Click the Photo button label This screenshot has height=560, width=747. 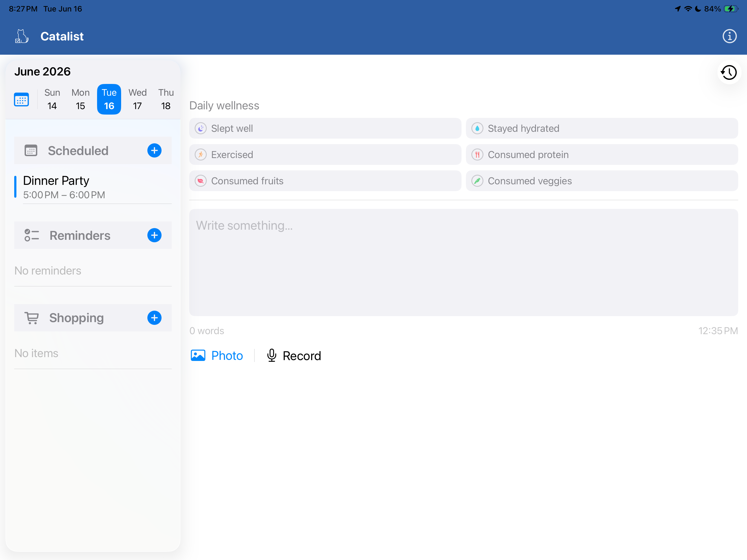[x=227, y=356]
